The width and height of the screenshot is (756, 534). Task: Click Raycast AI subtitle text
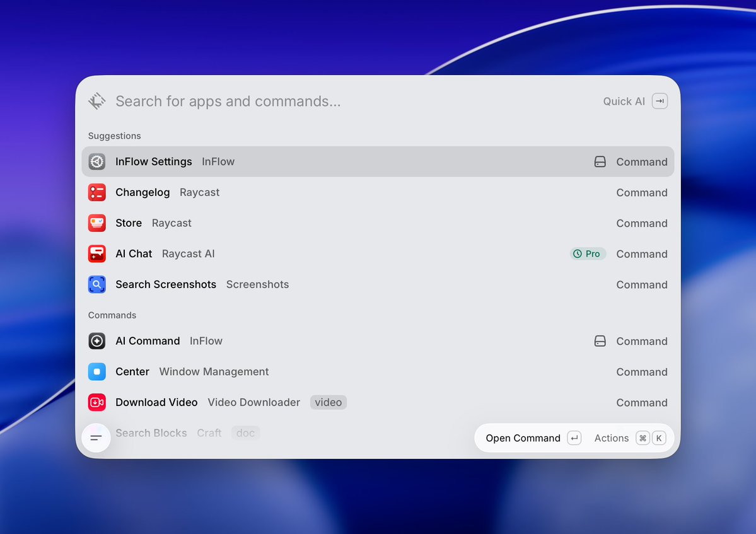point(188,253)
